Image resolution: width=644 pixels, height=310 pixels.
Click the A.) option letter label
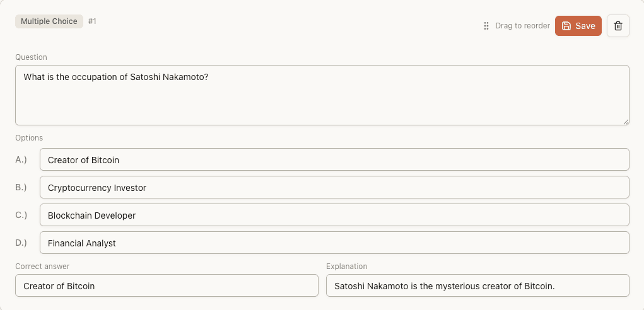coord(21,159)
